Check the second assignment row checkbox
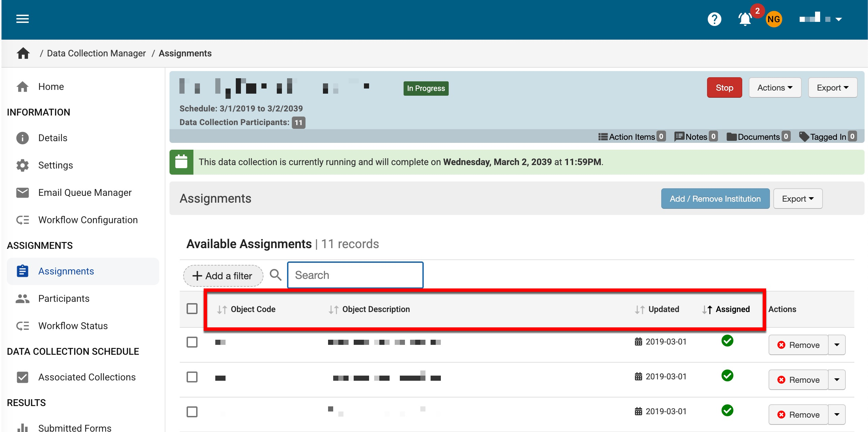This screenshot has width=868, height=432. 192,377
